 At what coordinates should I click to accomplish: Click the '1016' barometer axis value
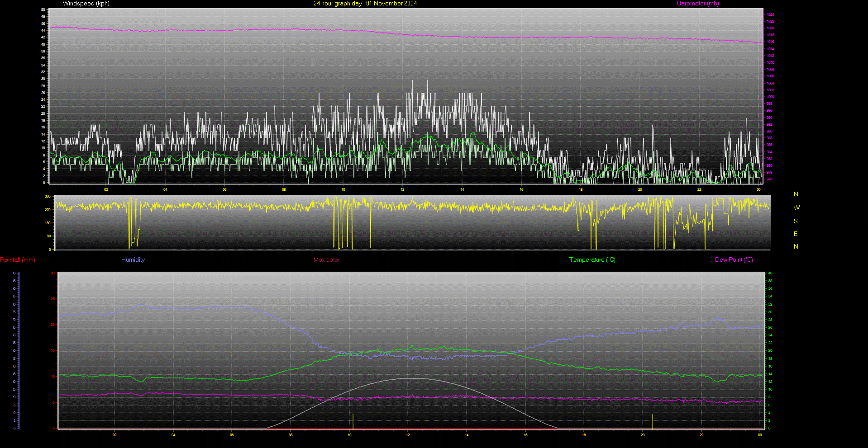pos(770,42)
